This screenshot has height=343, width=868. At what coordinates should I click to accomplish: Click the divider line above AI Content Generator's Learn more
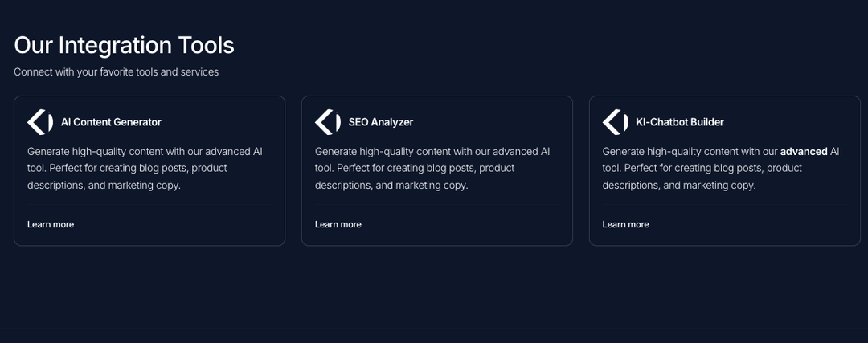(149, 205)
